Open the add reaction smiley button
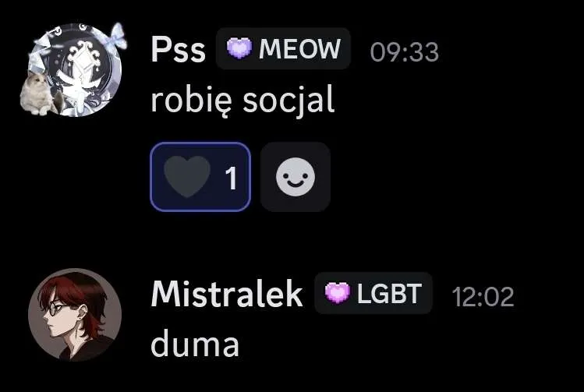Viewport: 584px width, 392px height. [296, 177]
